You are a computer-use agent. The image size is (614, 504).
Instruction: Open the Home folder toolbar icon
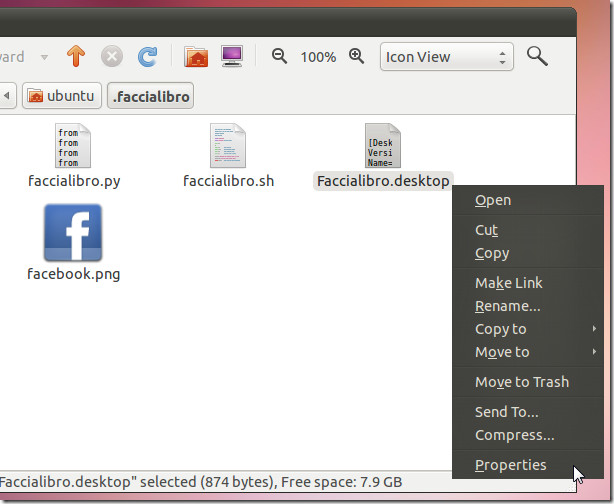click(196, 56)
